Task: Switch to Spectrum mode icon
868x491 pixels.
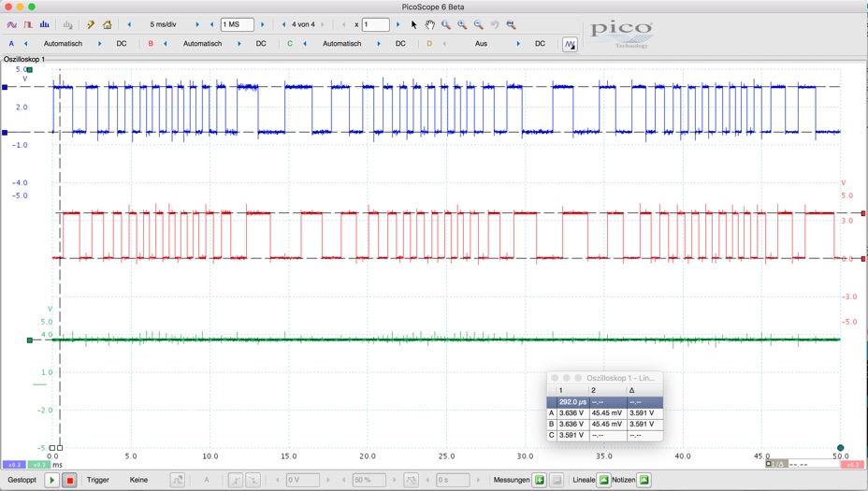Action: (44, 25)
